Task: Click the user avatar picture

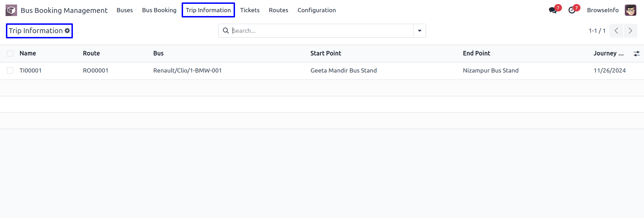Action: (630, 10)
